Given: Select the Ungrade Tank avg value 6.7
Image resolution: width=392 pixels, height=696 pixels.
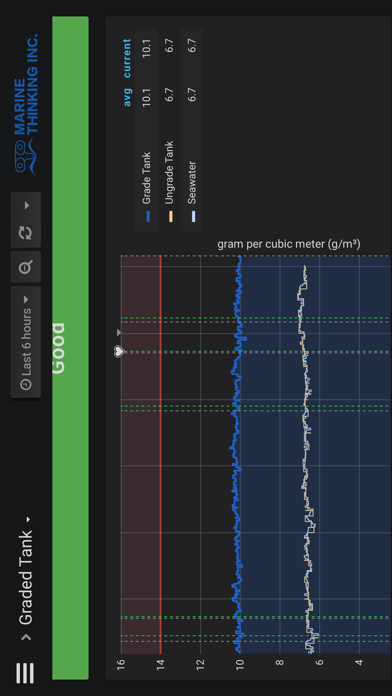Looking at the screenshot, I should (169, 94).
